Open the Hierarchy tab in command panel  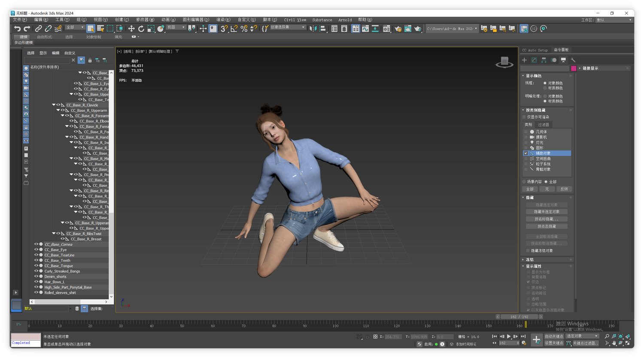coord(544,60)
